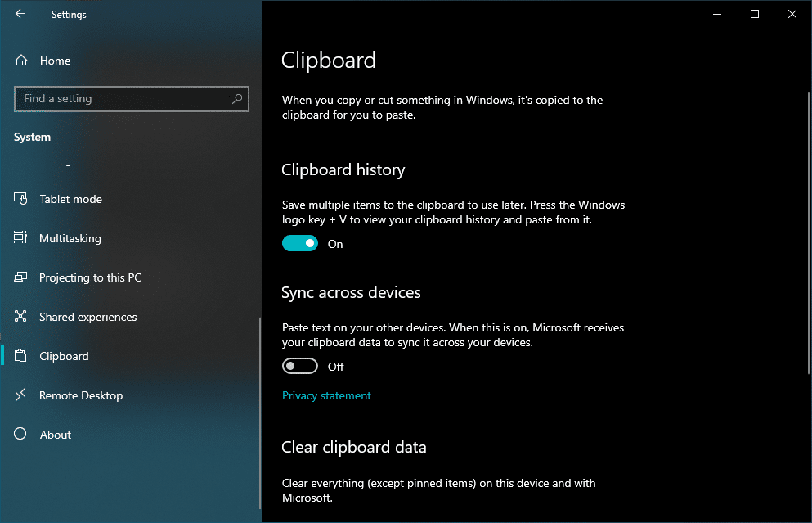Select the System section heading
812x523 pixels.
tap(32, 137)
